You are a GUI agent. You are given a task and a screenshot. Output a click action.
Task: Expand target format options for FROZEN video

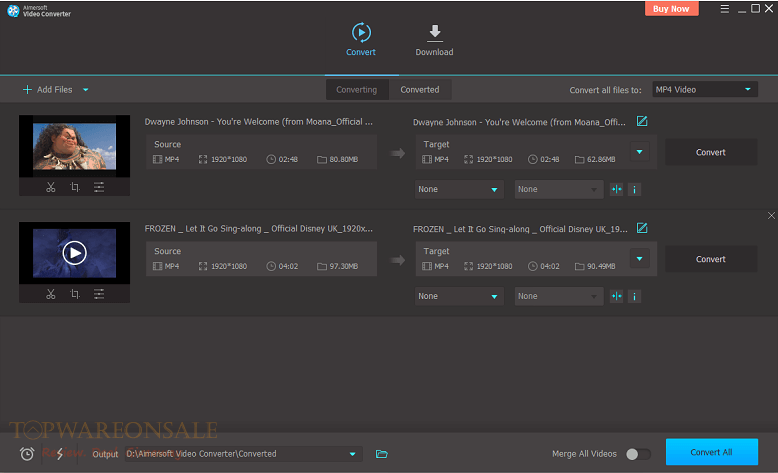pyautogui.click(x=640, y=259)
